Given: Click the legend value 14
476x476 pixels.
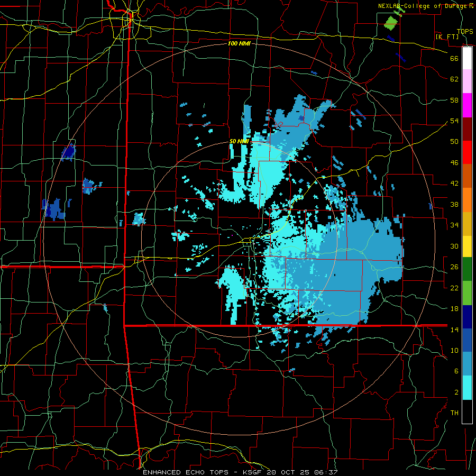Looking at the screenshot, I should pyautogui.click(x=454, y=329).
